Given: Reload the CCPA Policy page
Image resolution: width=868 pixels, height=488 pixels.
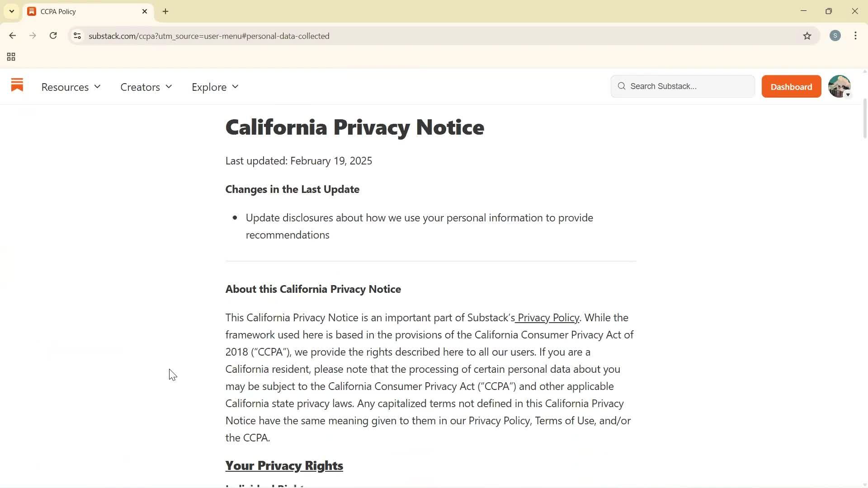Looking at the screenshot, I should click(53, 36).
